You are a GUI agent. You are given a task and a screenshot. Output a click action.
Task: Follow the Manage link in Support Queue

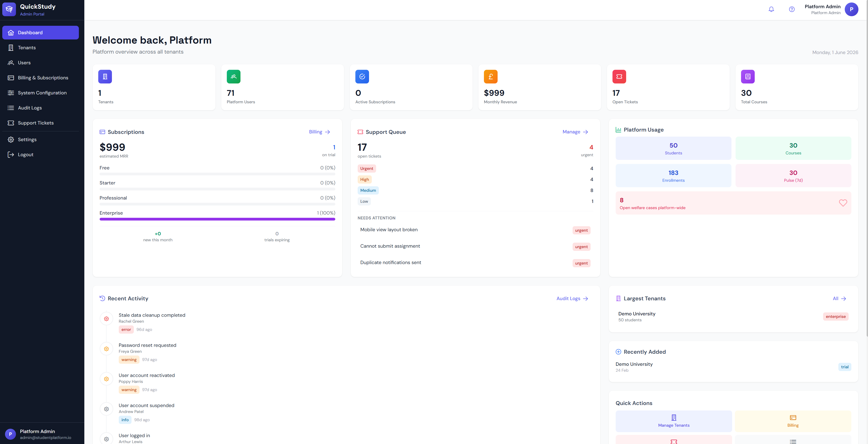coord(575,132)
